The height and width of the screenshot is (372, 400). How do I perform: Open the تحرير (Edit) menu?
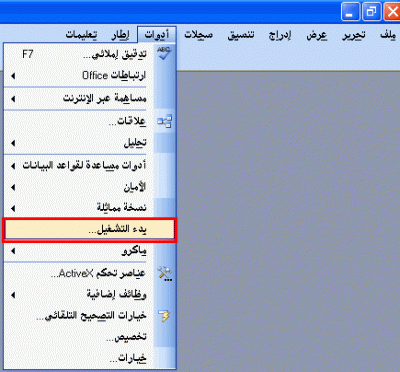tap(354, 35)
